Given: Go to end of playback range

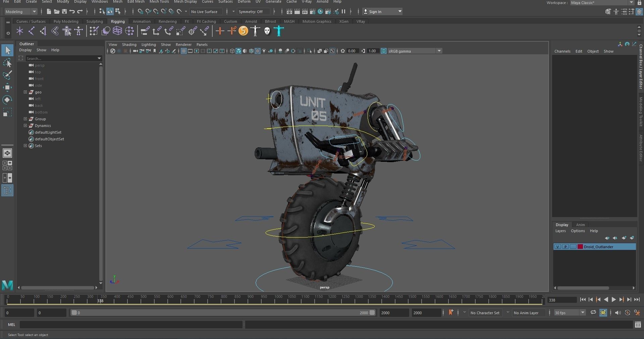Looking at the screenshot, I should tap(637, 300).
